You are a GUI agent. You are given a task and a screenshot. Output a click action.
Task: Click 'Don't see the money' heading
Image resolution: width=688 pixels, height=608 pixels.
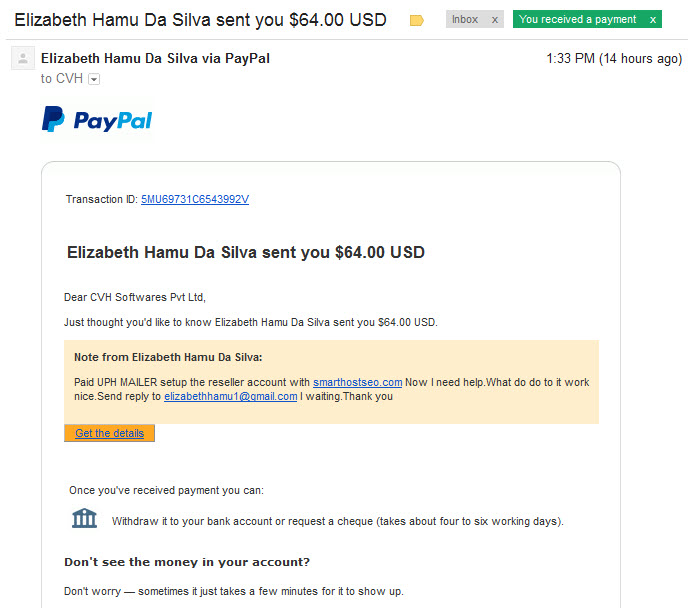pos(187,562)
